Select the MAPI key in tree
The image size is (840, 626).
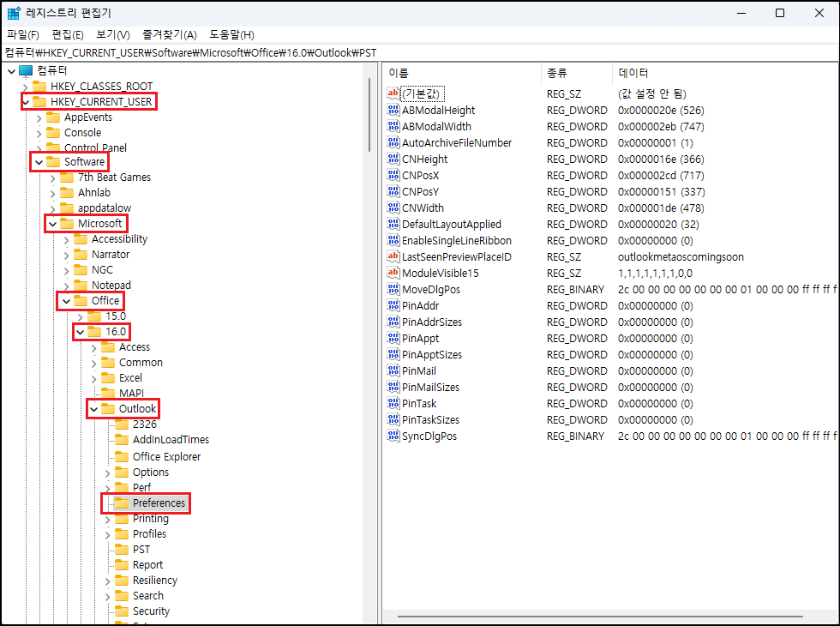131,394
